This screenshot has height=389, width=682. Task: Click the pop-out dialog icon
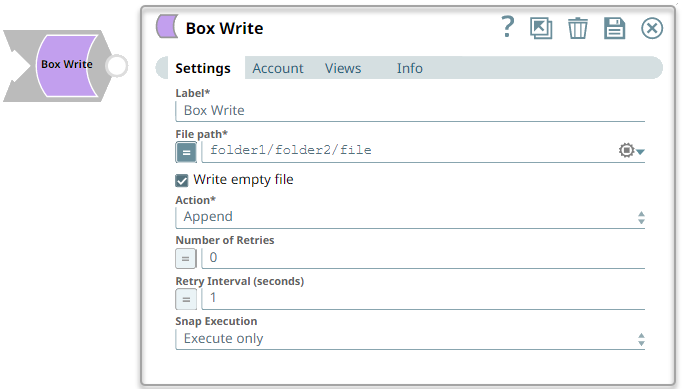[x=541, y=28]
